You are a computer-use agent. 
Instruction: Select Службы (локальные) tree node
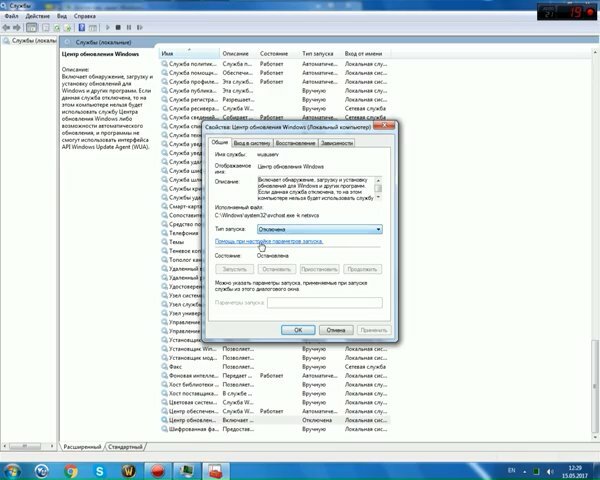30,41
